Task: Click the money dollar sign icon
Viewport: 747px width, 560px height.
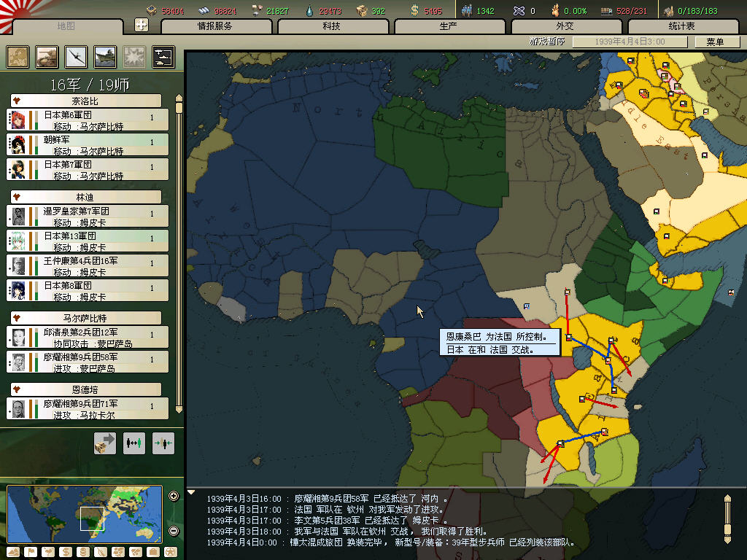Action: click(x=414, y=10)
